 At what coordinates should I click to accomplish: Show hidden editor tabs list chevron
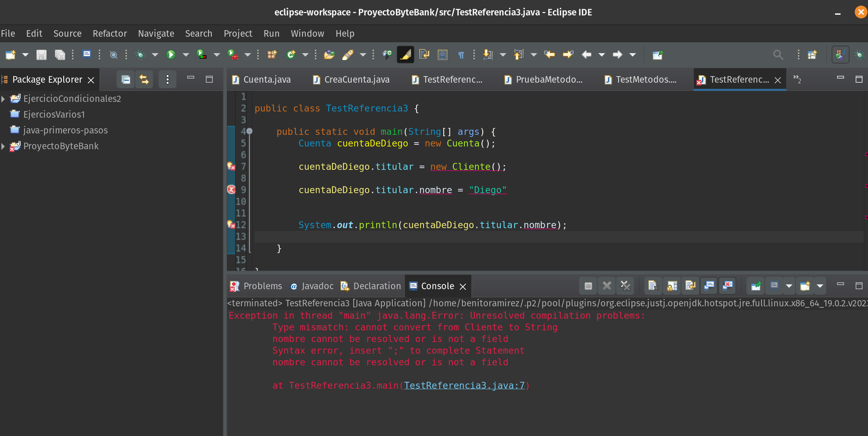pos(797,80)
